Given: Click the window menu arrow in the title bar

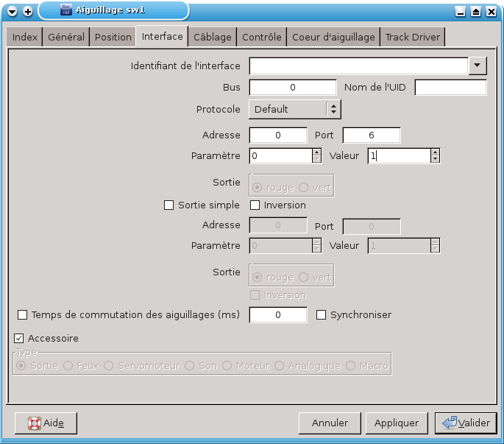Looking at the screenshot, I should coord(13,12).
